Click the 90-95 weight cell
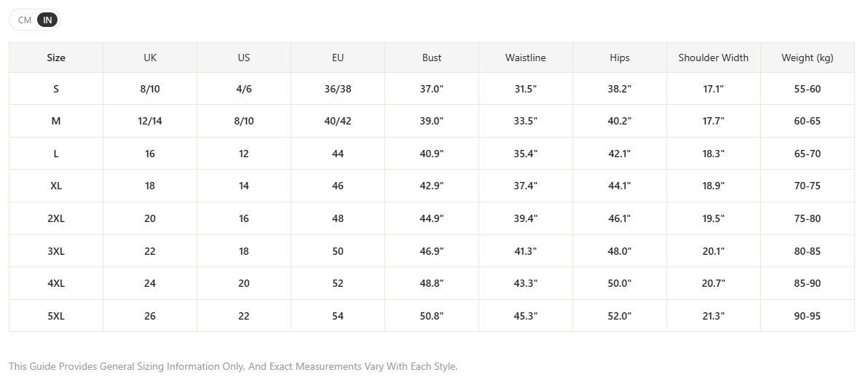The width and height of the screenshot is (868, 388). [807, 316]
